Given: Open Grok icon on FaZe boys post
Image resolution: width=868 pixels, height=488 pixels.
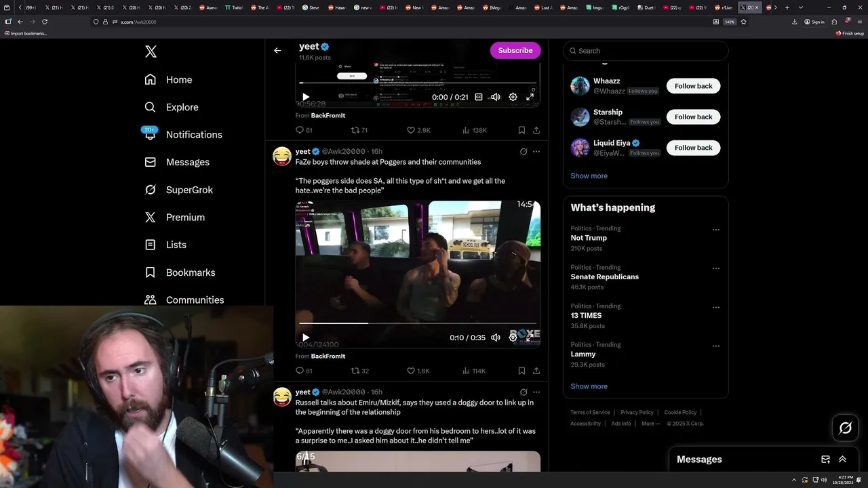Looking at the screenshot, I should pos(524,151).
